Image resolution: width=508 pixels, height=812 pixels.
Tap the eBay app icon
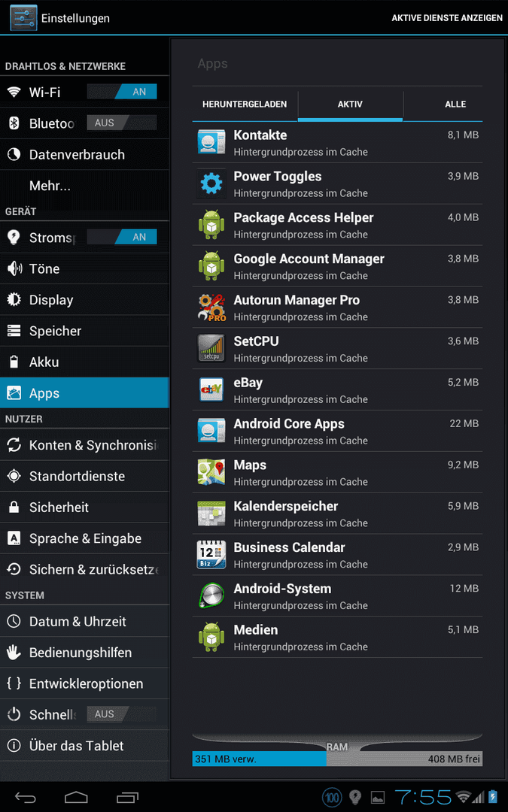[211, 389]
